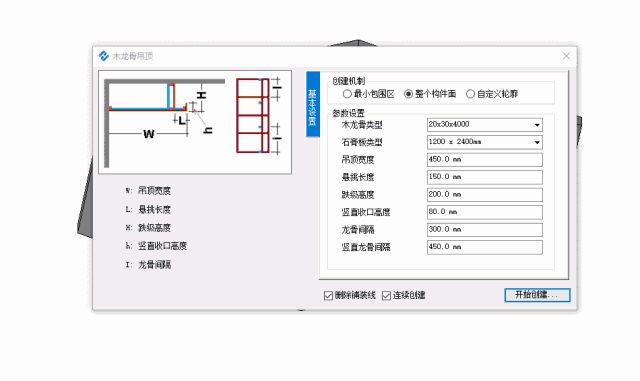Toggle the 连续创建 checkbox
This screenshot has height=381, width=640.
(386, 296)
